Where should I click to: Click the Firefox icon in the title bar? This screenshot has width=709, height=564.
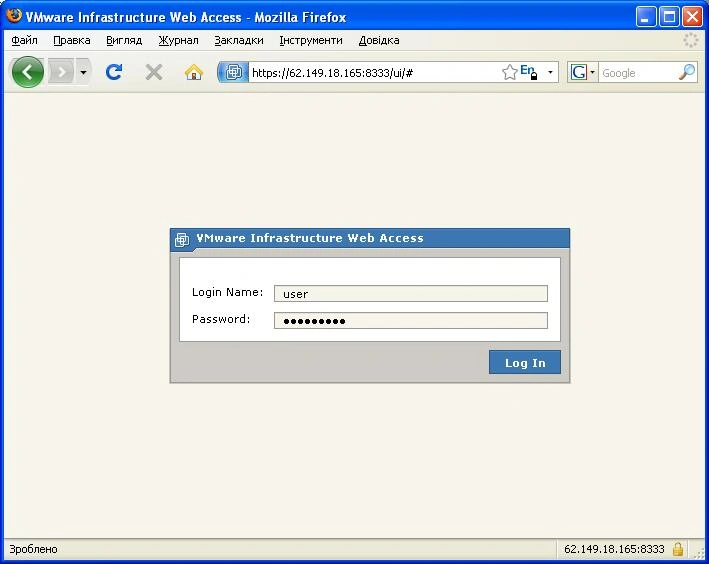point(14,15)
